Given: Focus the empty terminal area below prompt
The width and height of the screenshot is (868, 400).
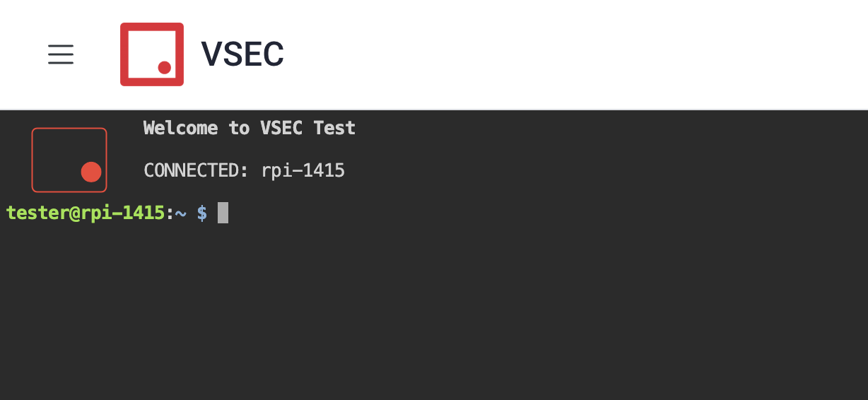Looking at the screenshot, I should [434, 311].
